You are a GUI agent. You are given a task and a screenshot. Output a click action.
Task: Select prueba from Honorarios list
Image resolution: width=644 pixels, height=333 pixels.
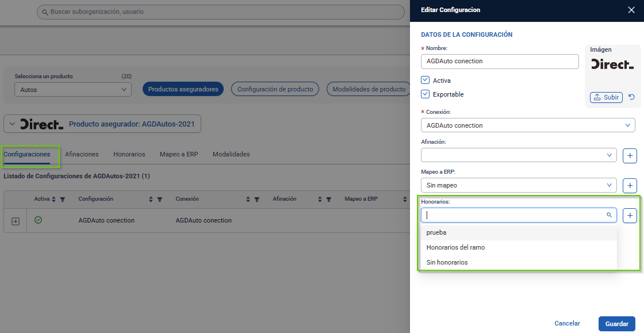click(519, 232)
